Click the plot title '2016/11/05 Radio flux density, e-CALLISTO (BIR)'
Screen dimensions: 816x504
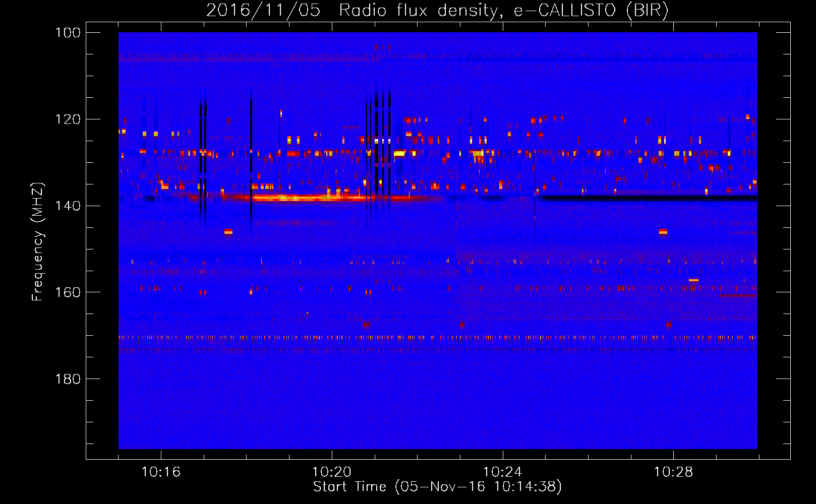tap(437, 10)
